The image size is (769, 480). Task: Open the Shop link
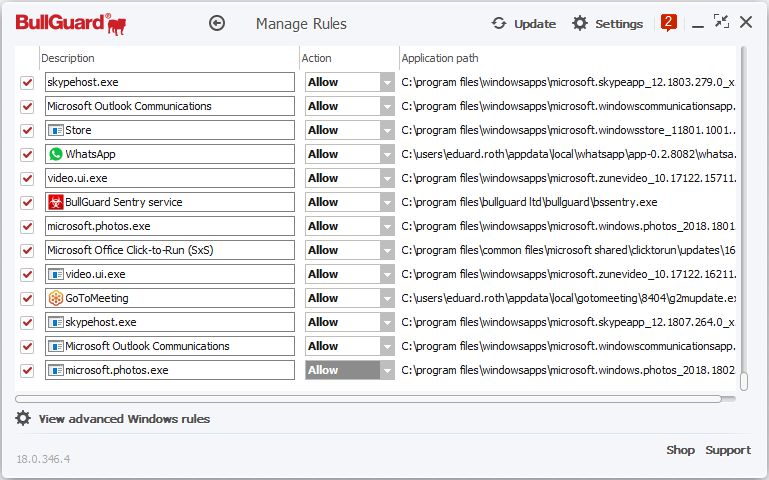click(680, 450)
